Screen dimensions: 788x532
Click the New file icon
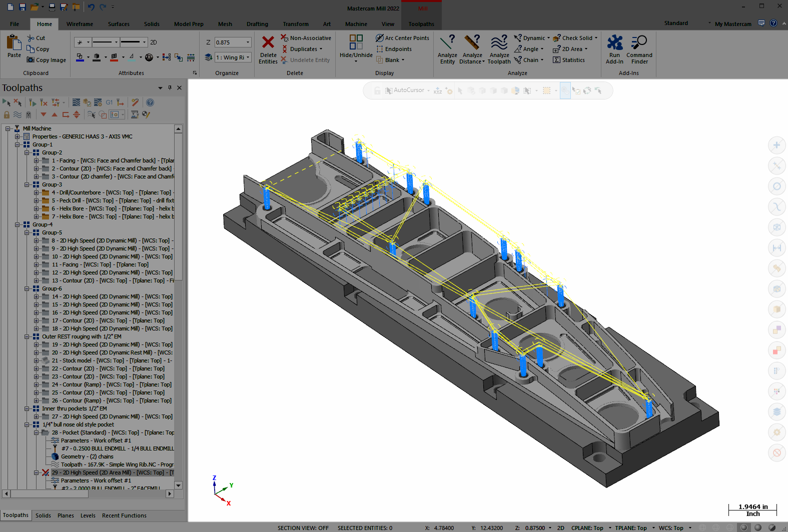pos(11,7)
